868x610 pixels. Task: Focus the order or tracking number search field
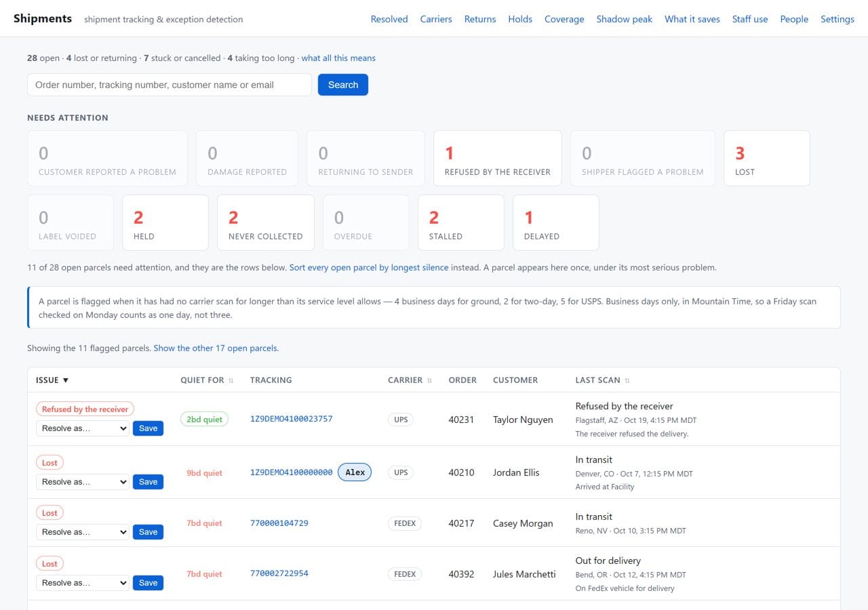coord(170,85)
